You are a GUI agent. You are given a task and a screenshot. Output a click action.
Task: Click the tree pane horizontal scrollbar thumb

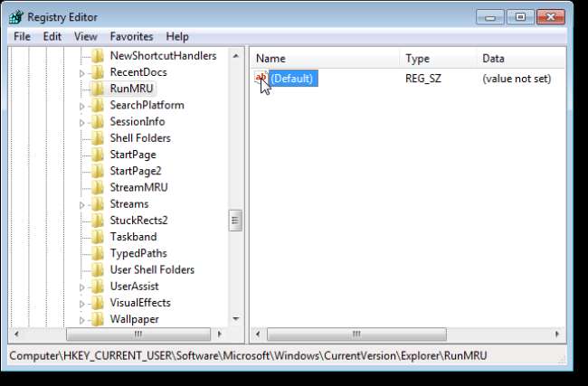pos(138,334)
